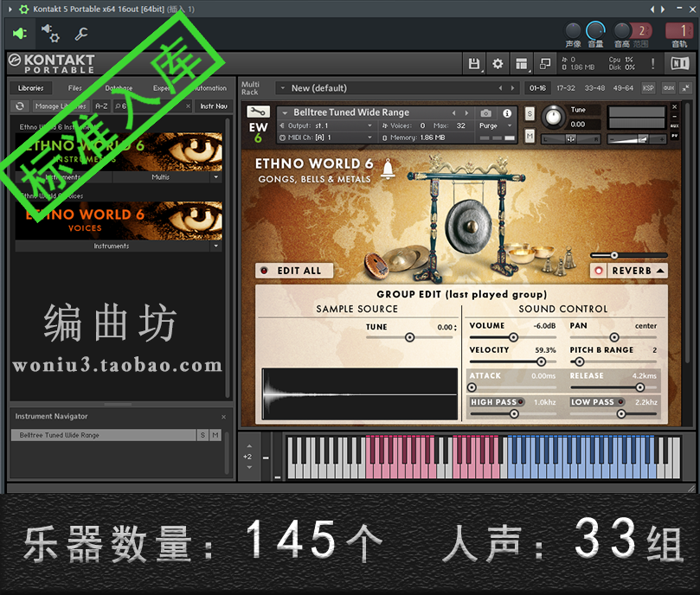Select the 17-32 rack page tab

(x=566, y=88)
